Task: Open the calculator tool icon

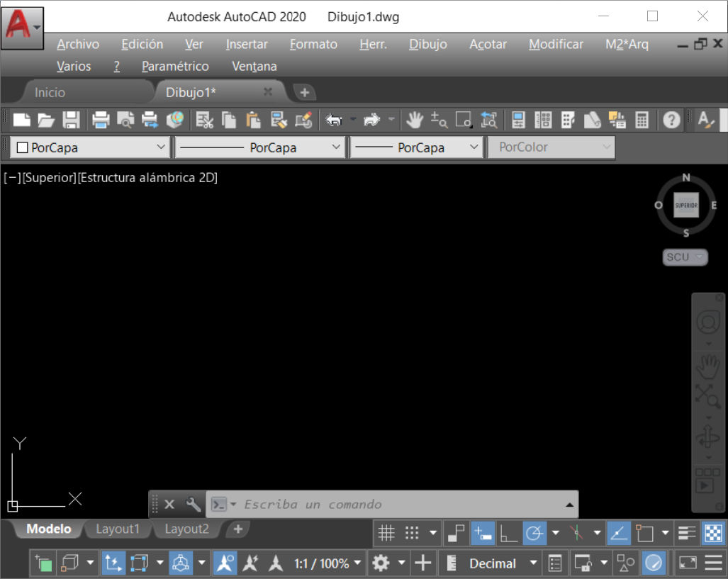Action: (x=642, y=120)
